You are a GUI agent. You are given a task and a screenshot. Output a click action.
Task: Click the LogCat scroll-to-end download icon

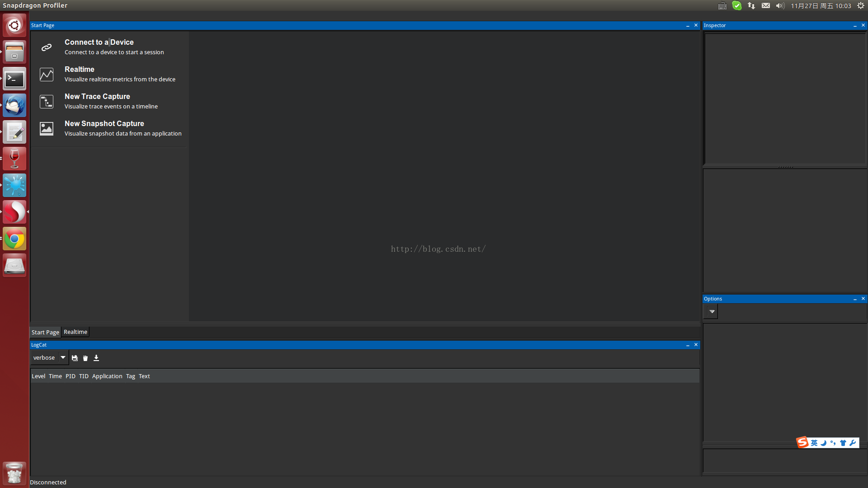(x=96, y=358)
